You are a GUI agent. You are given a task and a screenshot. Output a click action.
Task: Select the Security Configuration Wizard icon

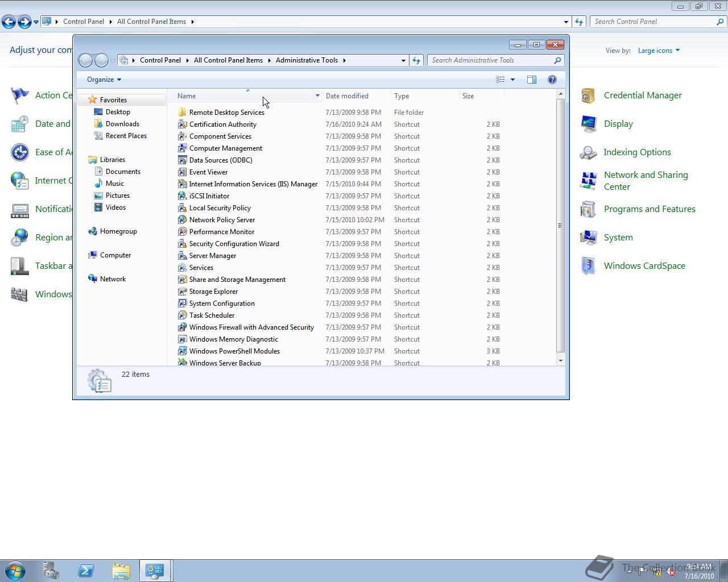point(182,244)
